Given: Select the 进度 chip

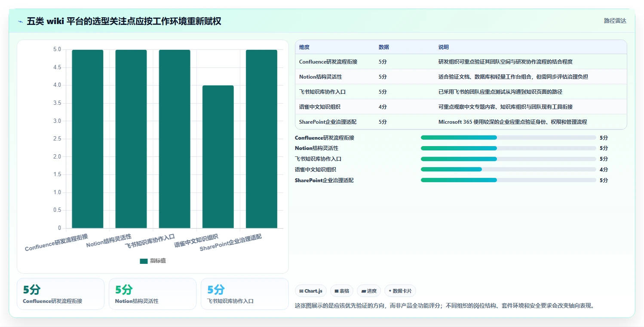Looking at the screenshot, I should 369,291.
